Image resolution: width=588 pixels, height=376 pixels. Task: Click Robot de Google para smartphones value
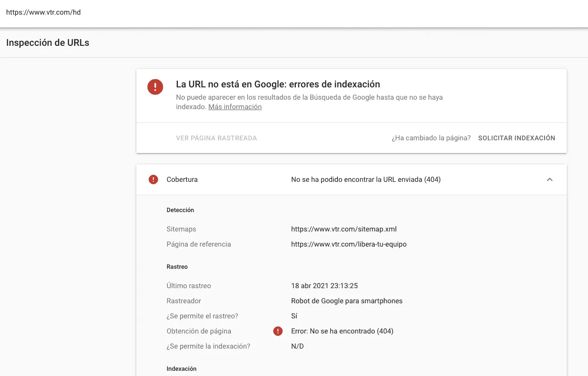(x=347, y=301)
